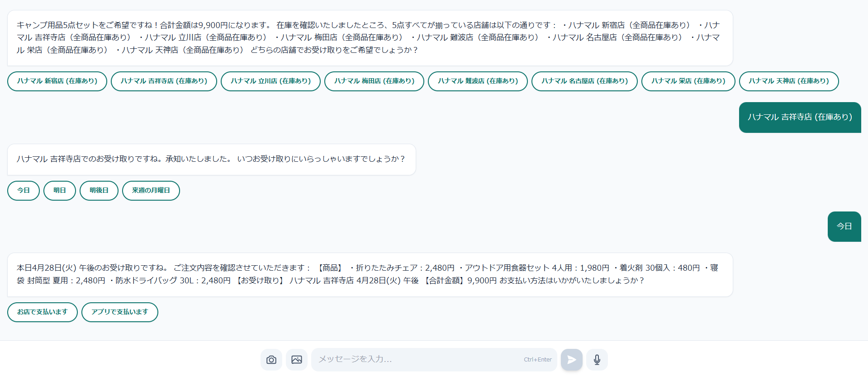Select ハナマル 立川店 (在庫あり) chip
This screenshot has width=868, height=385.
coord(270,81)
